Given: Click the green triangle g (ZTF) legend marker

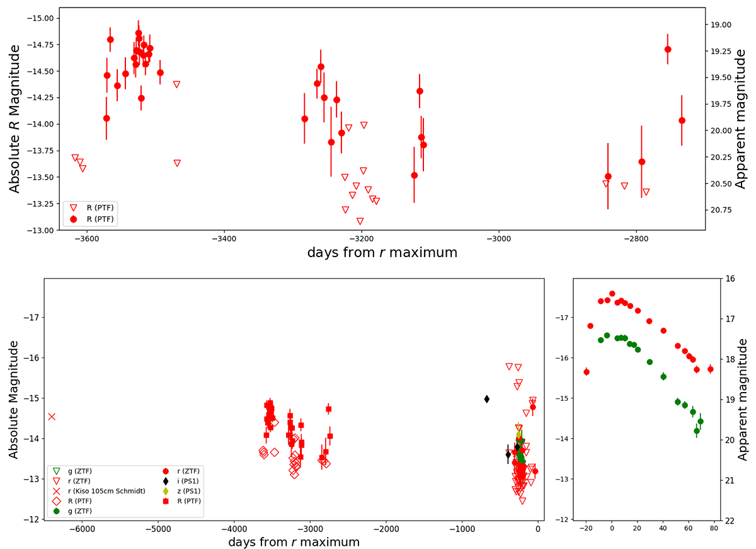Looking at the screenshot, I should coord(57,470).
